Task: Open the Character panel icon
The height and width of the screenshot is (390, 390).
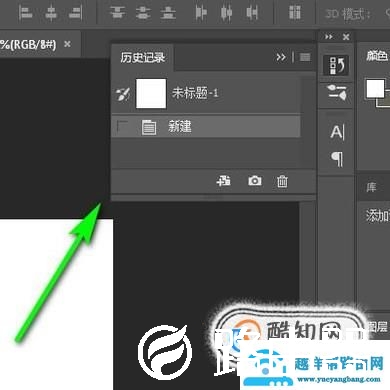Action: pyautogui.click(x=337, y=132)
